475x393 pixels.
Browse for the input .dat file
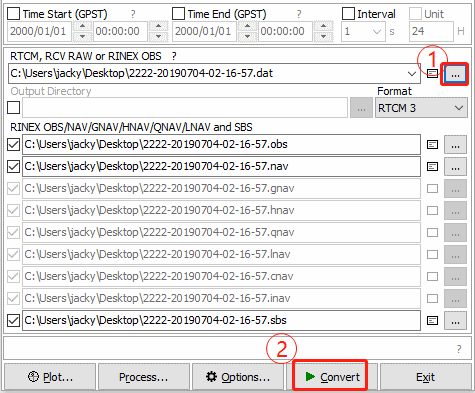pos(455,74)
